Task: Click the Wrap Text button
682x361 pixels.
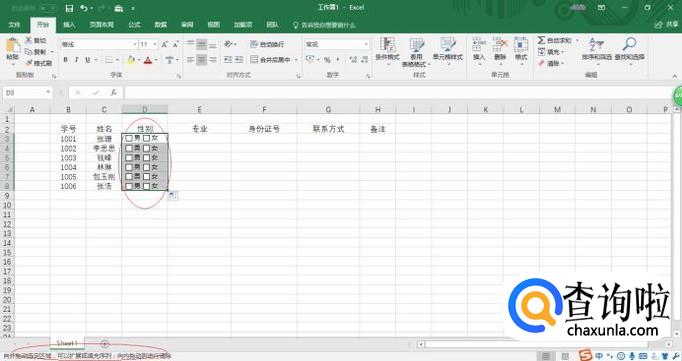Action: pyautogui.click(x=267, y=44)
